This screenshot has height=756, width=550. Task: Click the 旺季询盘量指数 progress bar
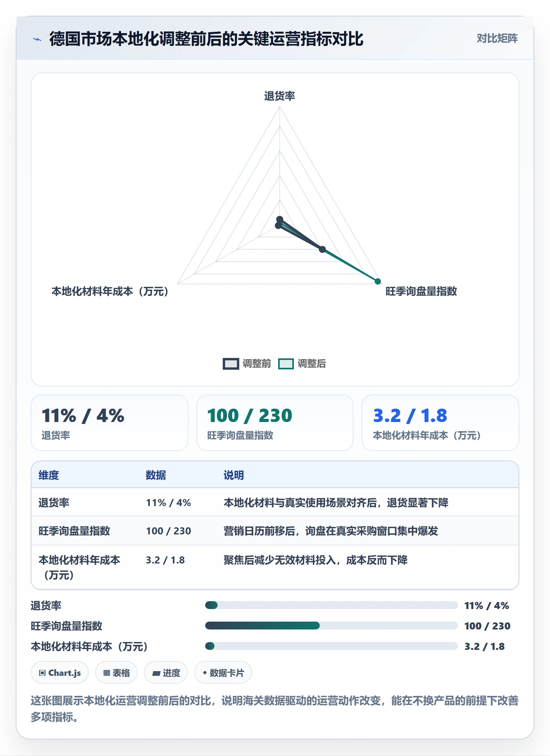click(331, 626)
